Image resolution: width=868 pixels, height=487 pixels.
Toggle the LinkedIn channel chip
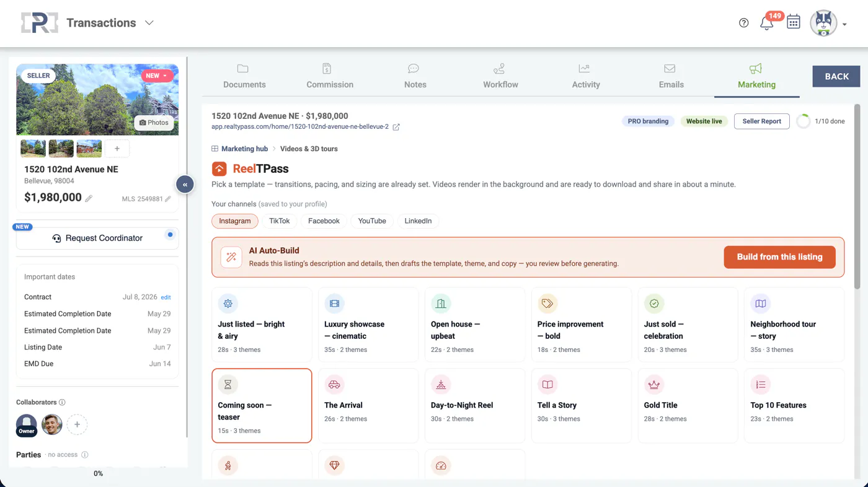click(x=418, y=221)
